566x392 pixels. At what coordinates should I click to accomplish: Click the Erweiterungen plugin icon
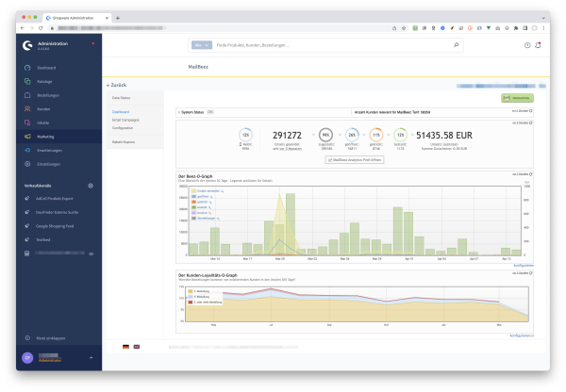pos(27,151)
